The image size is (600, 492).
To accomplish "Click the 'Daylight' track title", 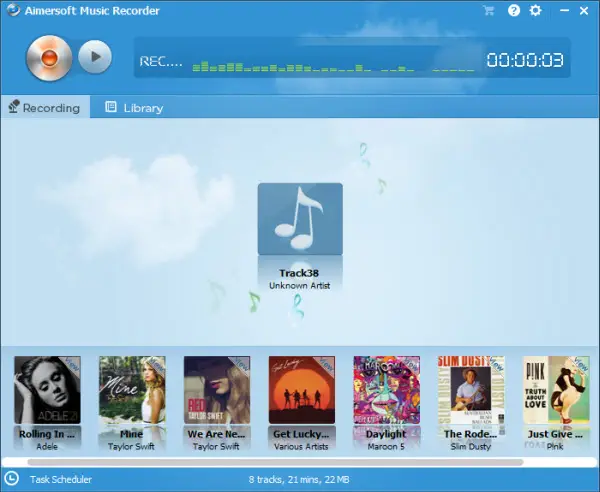I will [386, 434].
